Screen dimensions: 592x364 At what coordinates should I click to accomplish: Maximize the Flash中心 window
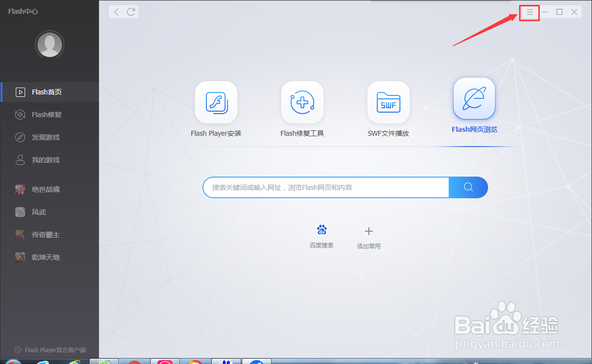[559, 12]
